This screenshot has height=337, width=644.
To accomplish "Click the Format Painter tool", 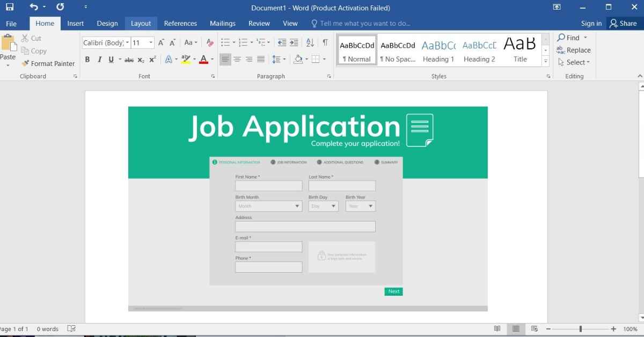I will click(47, 63).
